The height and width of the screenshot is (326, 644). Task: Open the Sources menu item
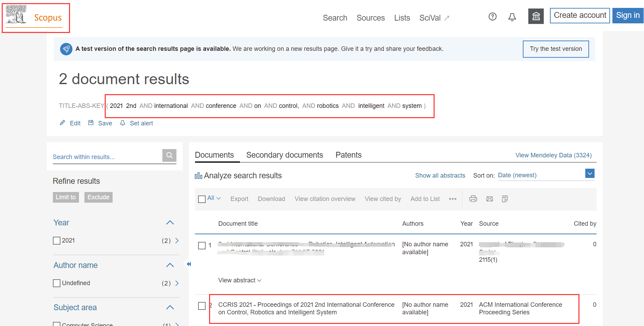point(371,18)
